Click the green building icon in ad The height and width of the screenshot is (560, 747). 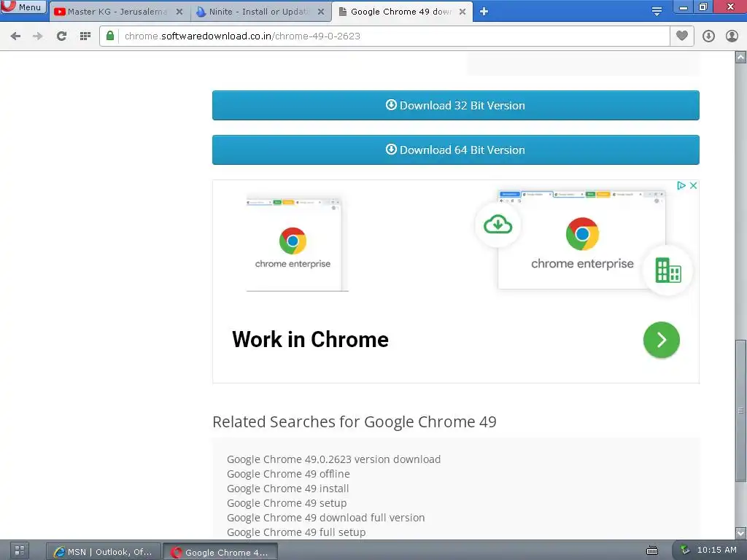(668, 271)
